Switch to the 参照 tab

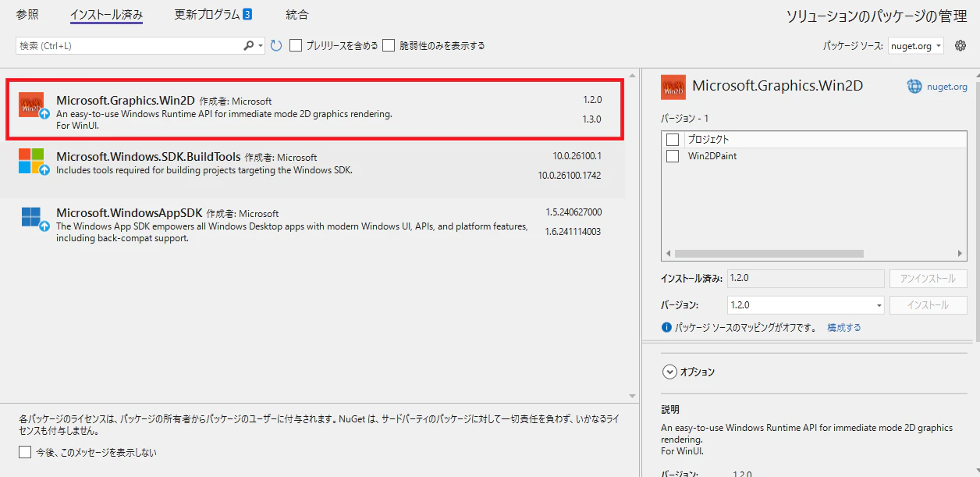point(27,14)
